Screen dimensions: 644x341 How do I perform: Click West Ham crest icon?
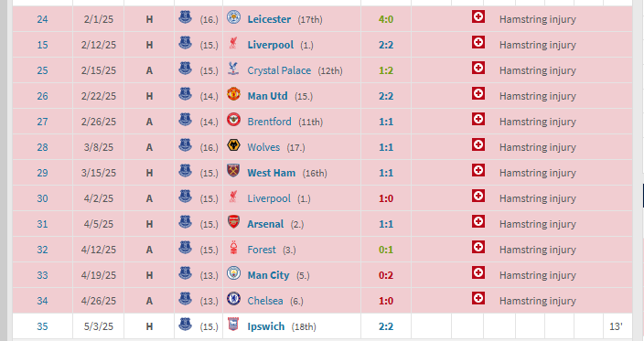coord(233,171)
